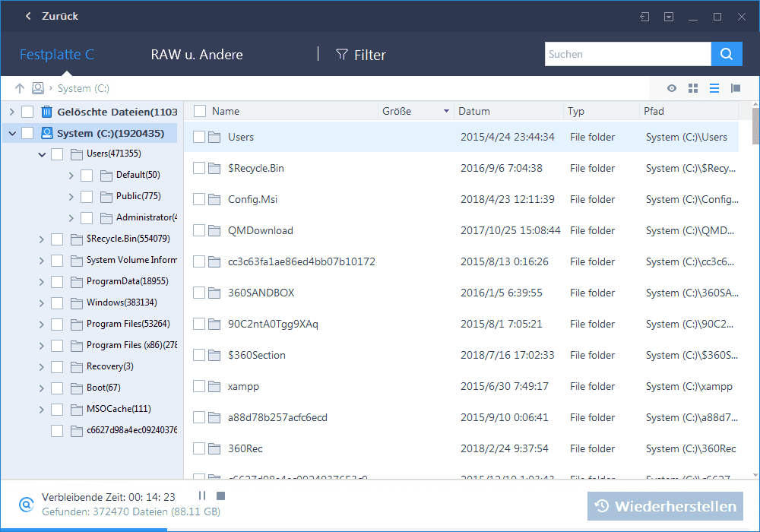Viewport: 760px width, 532px height.
Task: Switch to the RAW u. Andere tab
Action: point(198,54)
